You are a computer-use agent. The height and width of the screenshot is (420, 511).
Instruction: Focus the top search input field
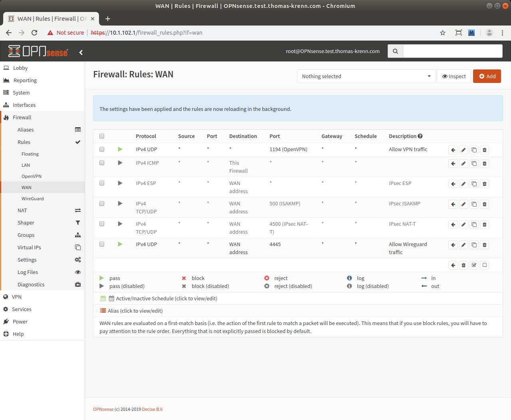pos(452,51)
